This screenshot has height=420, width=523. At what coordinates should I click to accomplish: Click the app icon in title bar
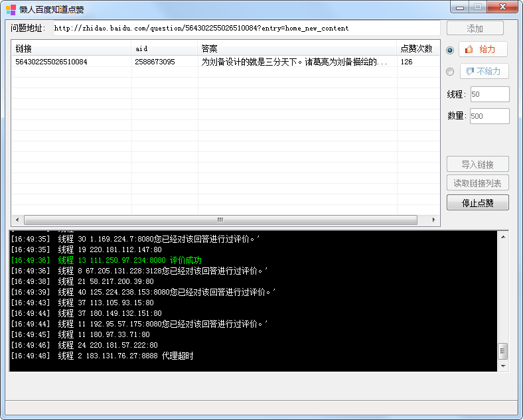[x=11, y=9]
